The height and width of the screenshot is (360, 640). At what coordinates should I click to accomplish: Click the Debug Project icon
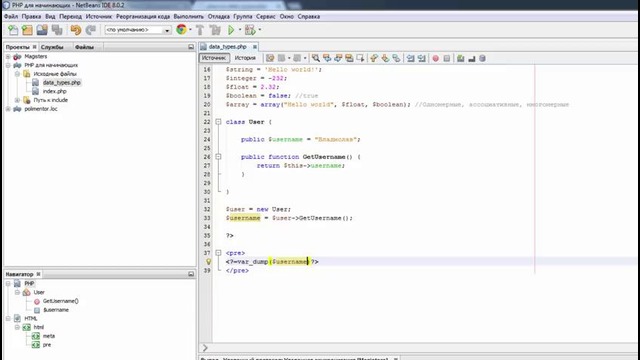click(250, 30)
